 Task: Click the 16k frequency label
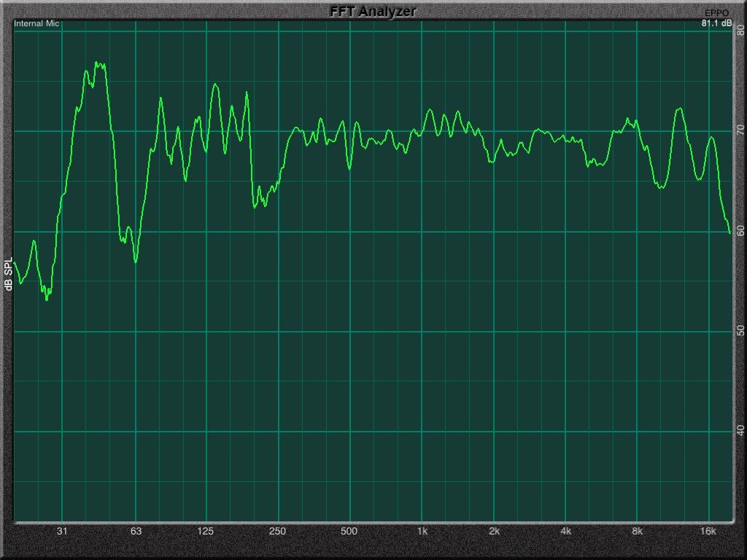pos(708,531)
